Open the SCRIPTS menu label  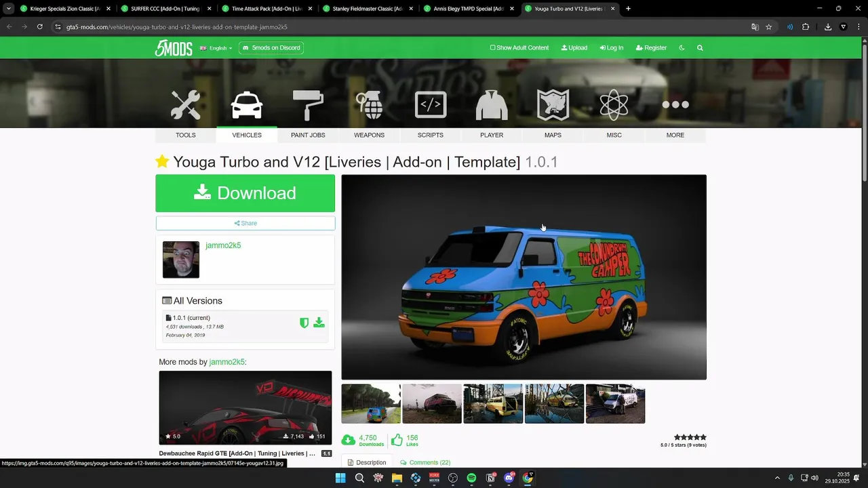pyautogui.click(x=431, y=135)
